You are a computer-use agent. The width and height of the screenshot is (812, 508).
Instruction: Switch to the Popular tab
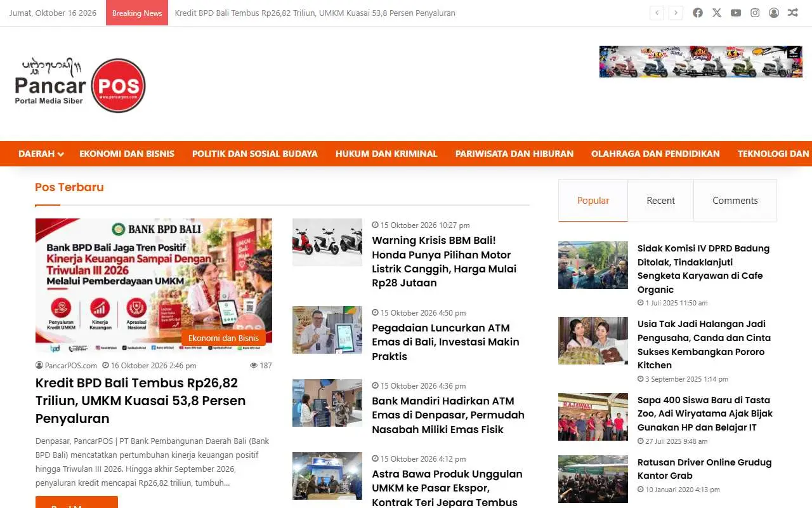pos(593,201)
